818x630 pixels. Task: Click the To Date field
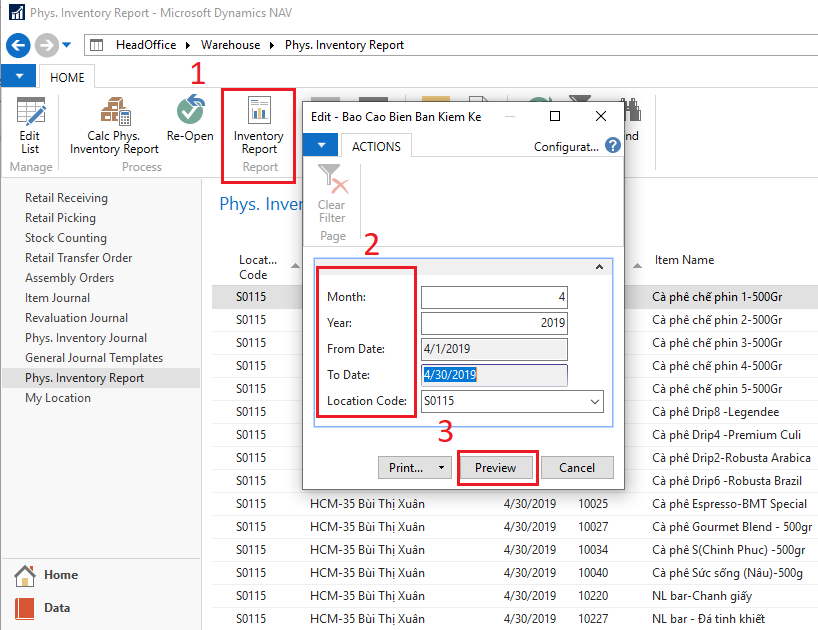(494, 375)
